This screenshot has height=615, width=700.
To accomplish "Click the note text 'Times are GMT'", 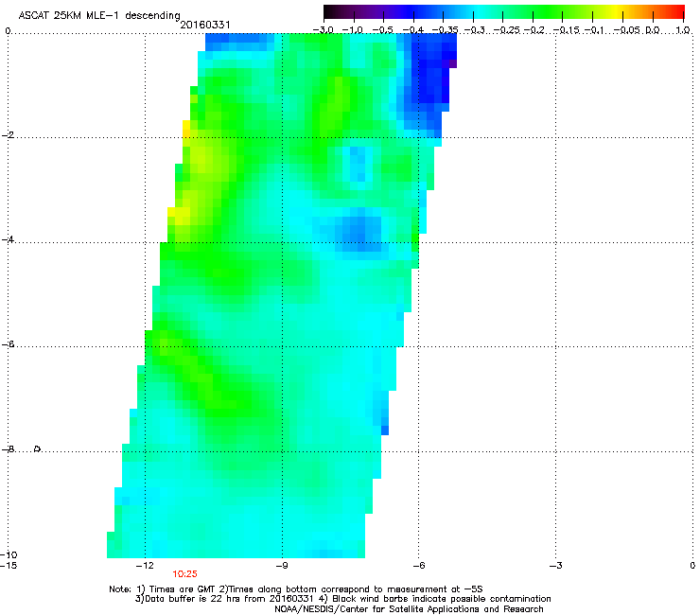I will 183,589.
